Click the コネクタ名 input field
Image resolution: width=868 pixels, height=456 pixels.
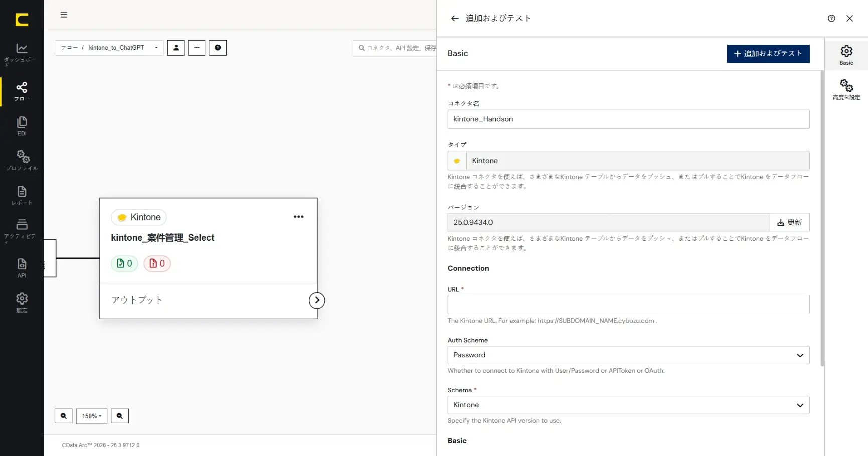628,119
